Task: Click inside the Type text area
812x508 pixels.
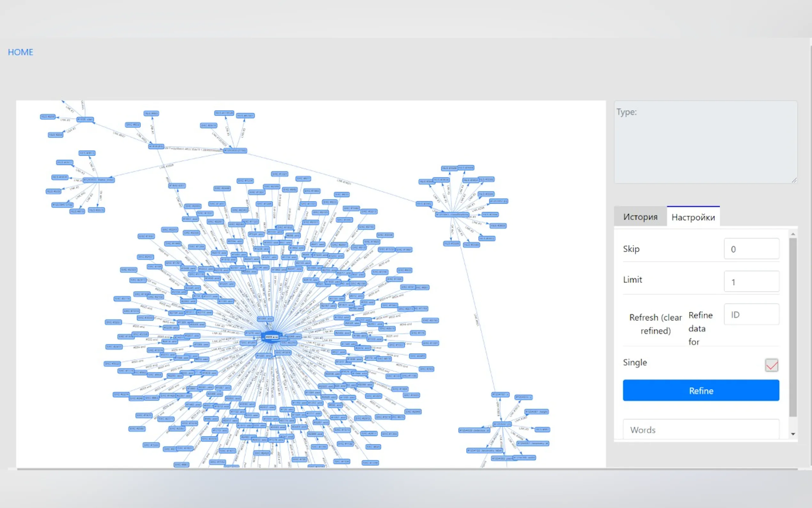Action: (705, 142)
